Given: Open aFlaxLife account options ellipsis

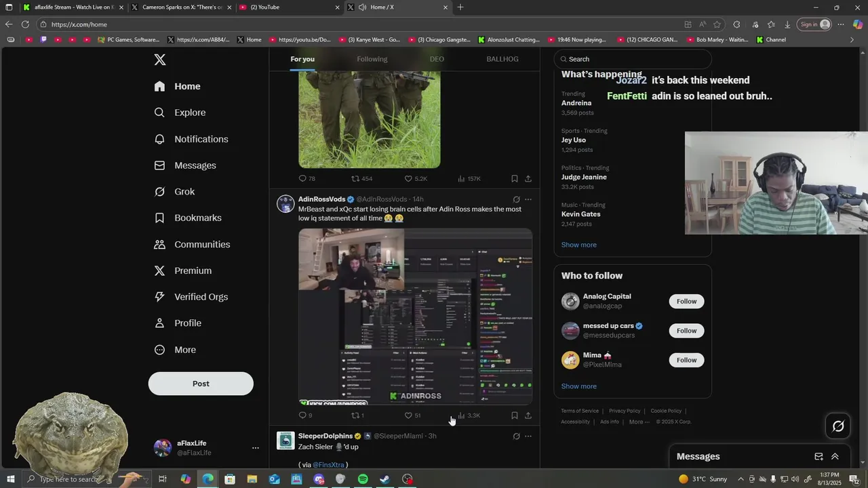Looking at the screenshot, I should (x=256, y=448).
